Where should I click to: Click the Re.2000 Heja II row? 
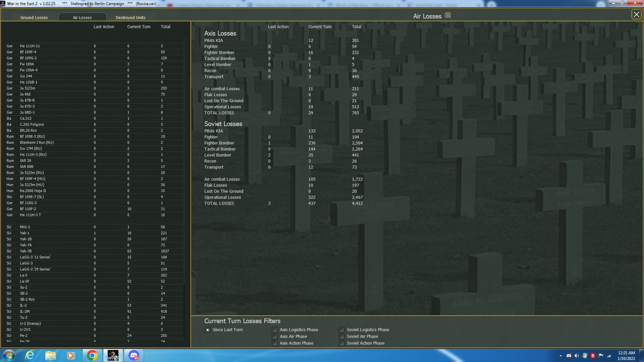click(x=95, y=191)
